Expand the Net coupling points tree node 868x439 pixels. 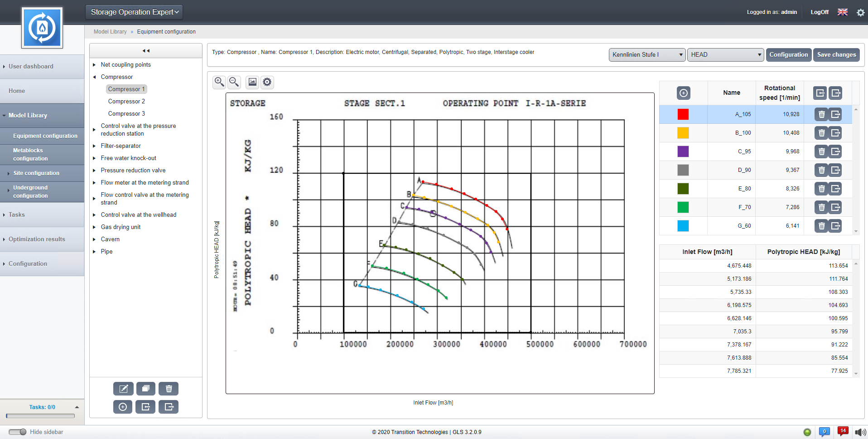[x=94, y=65]
